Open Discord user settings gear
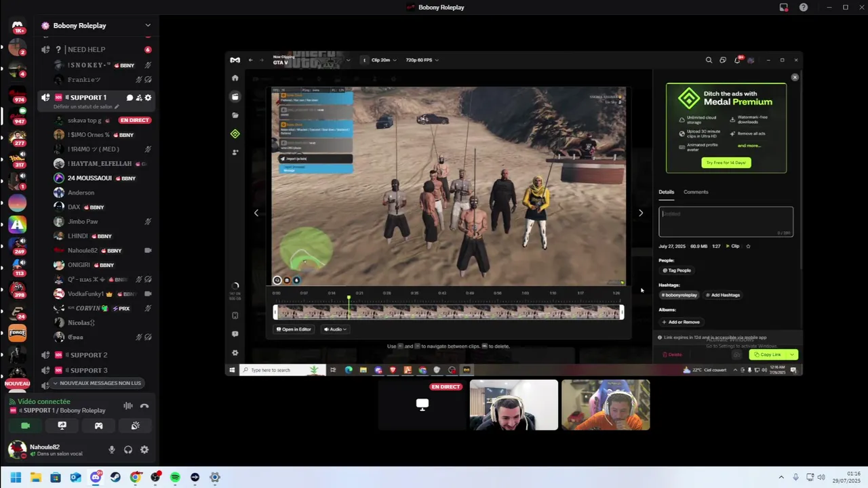The image size is (868, 488). click(144, 449)
